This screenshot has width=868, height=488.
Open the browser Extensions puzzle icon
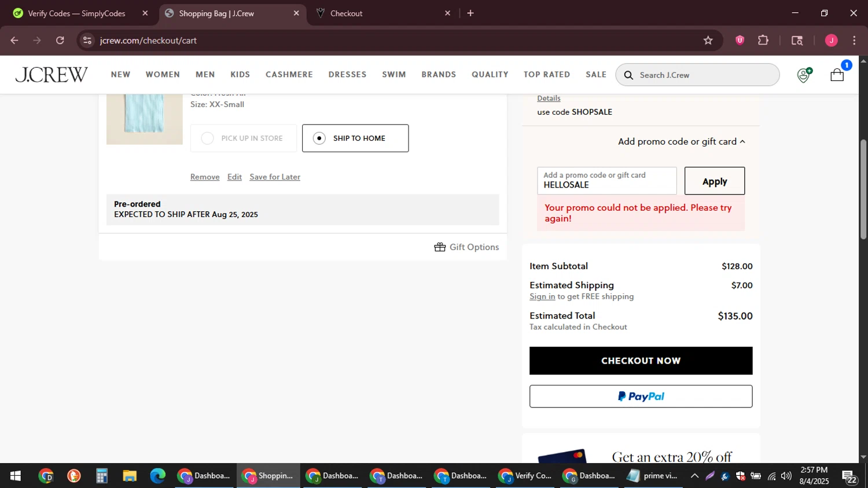pyautogui.click(x=763, y=41)
